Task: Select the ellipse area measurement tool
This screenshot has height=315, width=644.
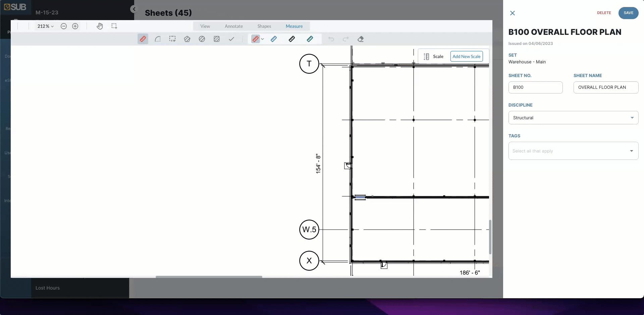Action: (x=202, y=39)
